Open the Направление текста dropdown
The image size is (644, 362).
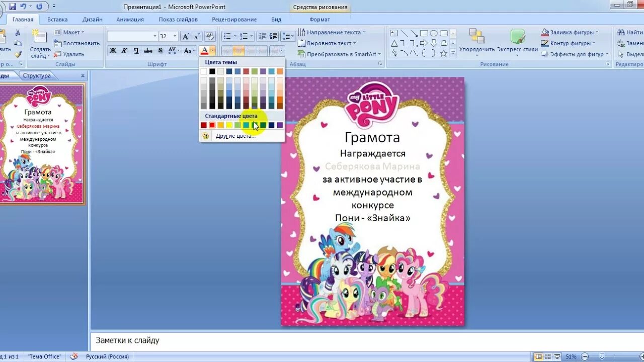[332, 32]
